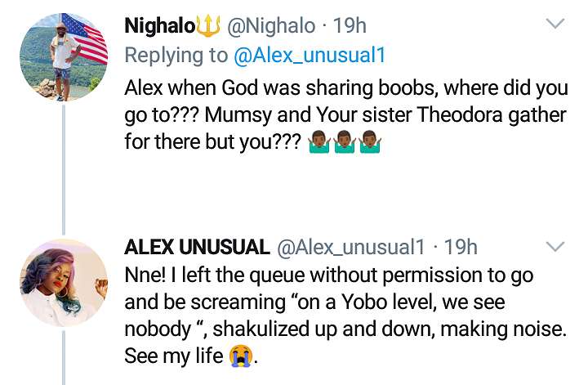The width and height of the screenshot is (588, 385).
Task: Expand the options chevron on Nighalo's tweet
Action: pyautogui.click(x=555, y=25)
